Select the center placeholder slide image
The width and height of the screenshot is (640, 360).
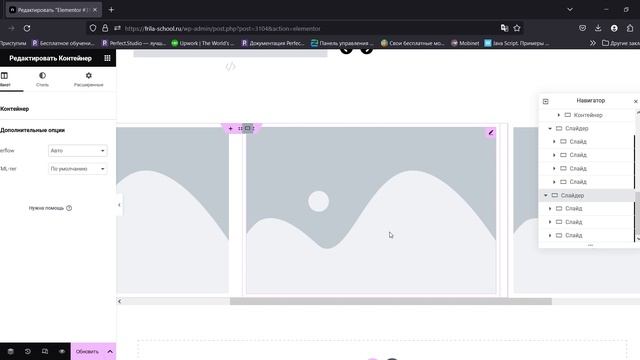click(x=371, y=210)
